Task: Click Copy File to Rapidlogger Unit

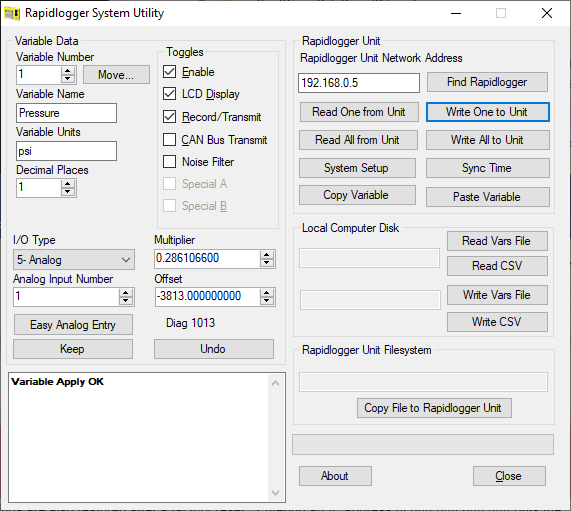Action: [x=434, y=408]
